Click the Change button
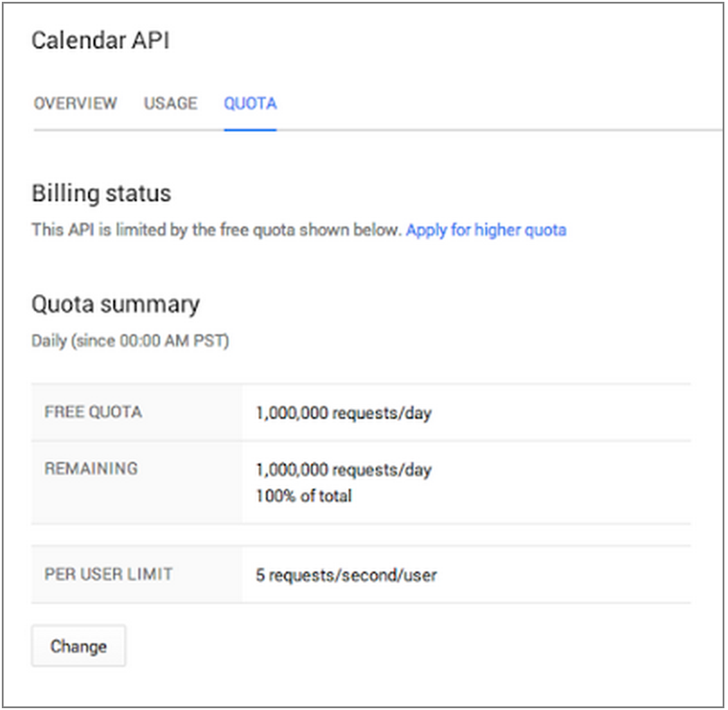728x710 pixels. [x=78, y=646]
